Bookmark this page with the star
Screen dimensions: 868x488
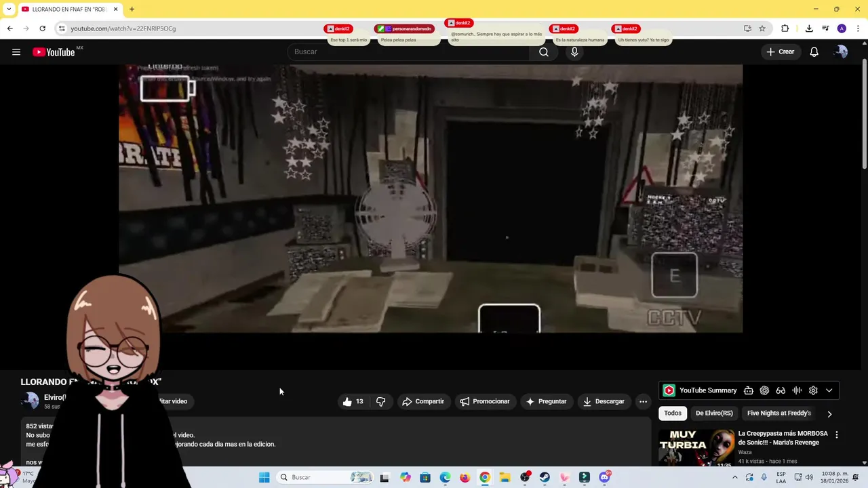click(762, 28)
